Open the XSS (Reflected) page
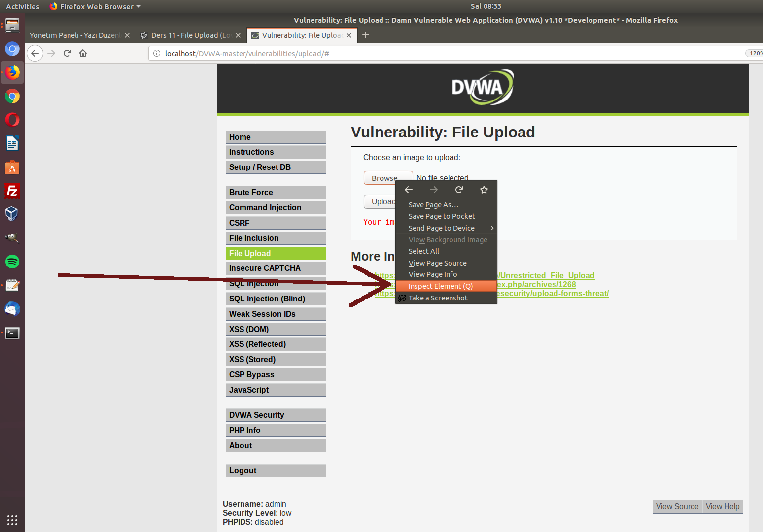Viewport: 763px width, 532px height. (276, 344)
